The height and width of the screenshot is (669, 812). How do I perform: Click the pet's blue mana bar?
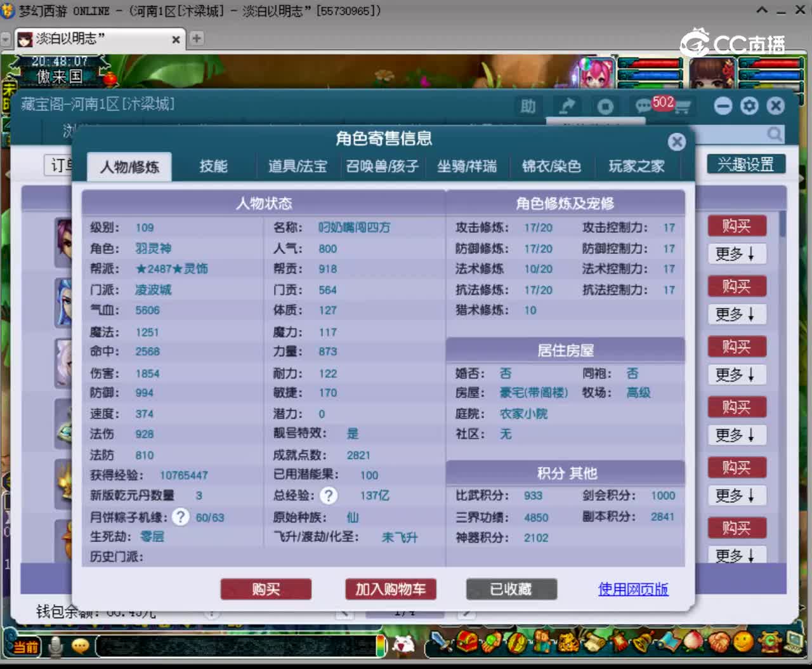650,76
